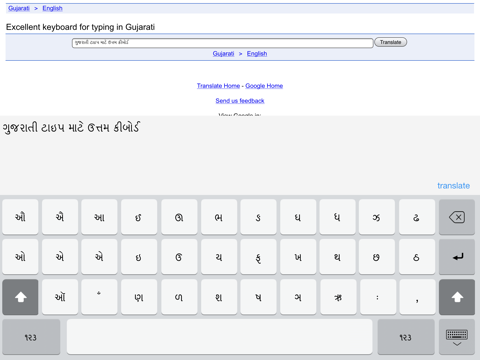Click the 'Excellent keyboard for typing in Gujarati' result
Image resolution: width=480 pixels, height=360 pixels.
[80, 27]
